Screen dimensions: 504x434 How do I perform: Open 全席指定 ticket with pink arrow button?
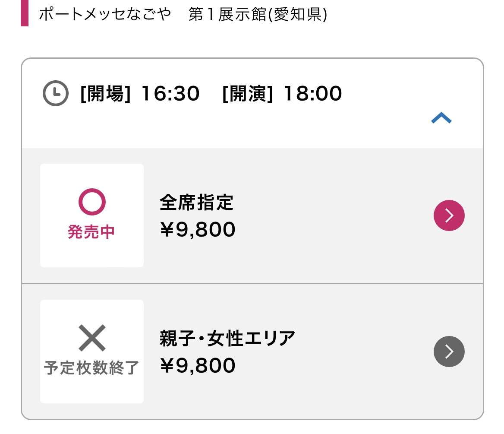pos(449,215)
